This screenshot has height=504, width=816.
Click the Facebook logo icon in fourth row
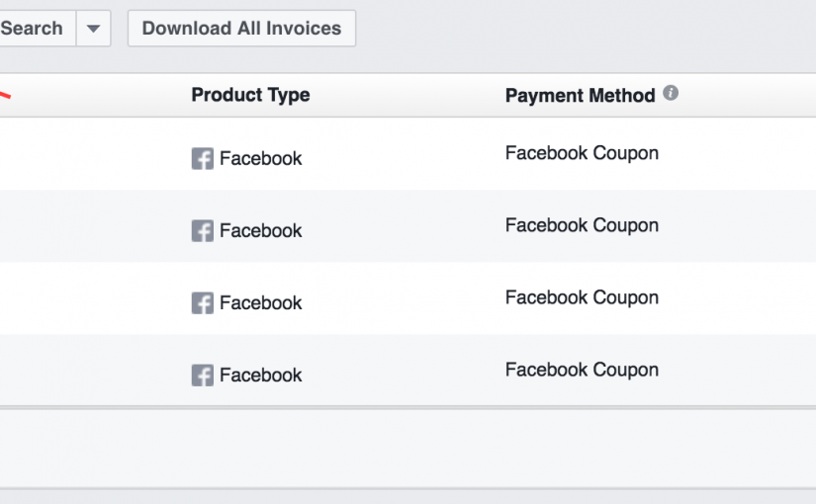pyautogui.click(x=203, y=375)
